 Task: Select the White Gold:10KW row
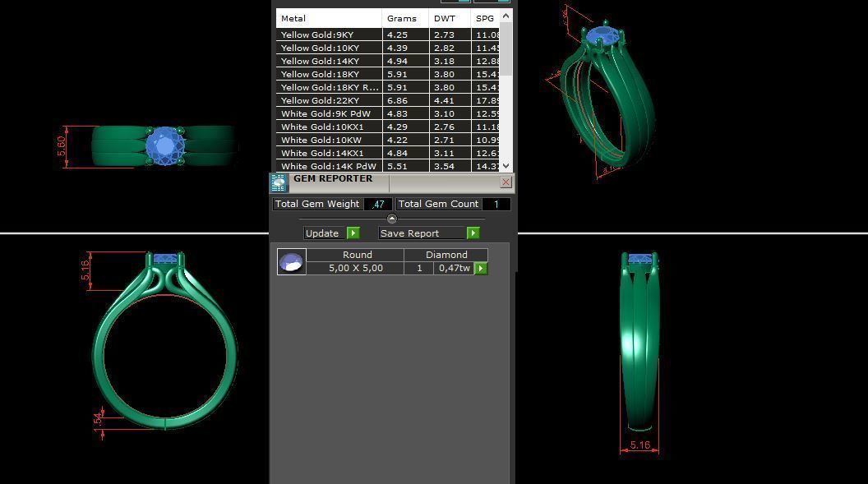[388, 140]
